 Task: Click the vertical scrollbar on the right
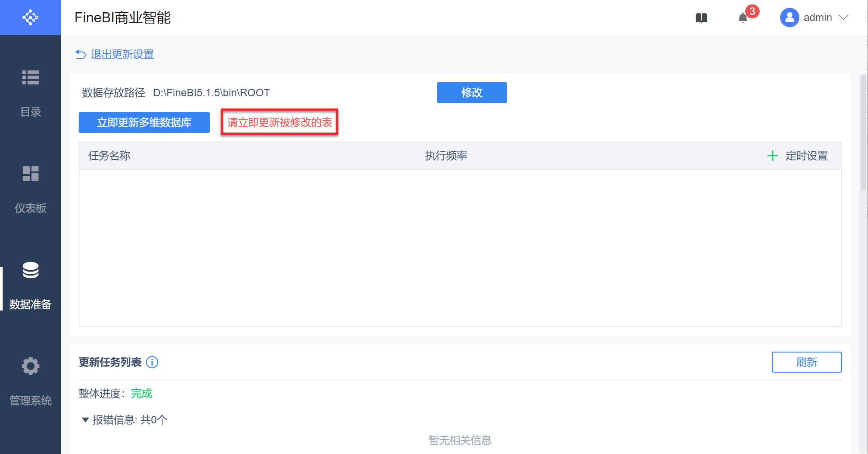pos(863,132)
